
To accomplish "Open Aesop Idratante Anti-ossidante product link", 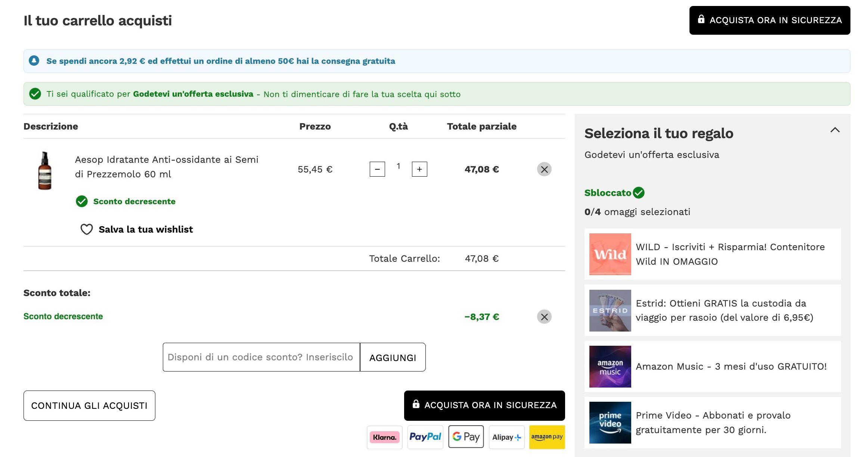I will (x=167, y=167).
